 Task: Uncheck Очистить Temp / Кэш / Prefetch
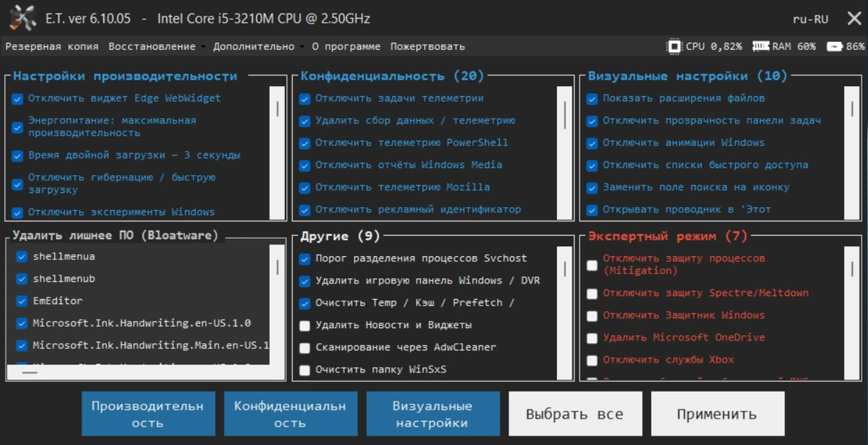pyautogui.click(x=305, y=304)
